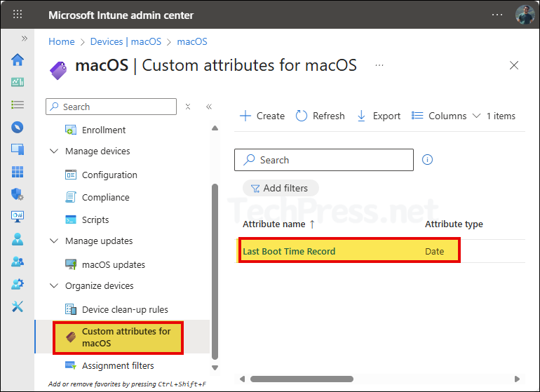Click the '1 items' count text
Screen dimensions: 540x392
pyautogui.click(x=501, y=116)
